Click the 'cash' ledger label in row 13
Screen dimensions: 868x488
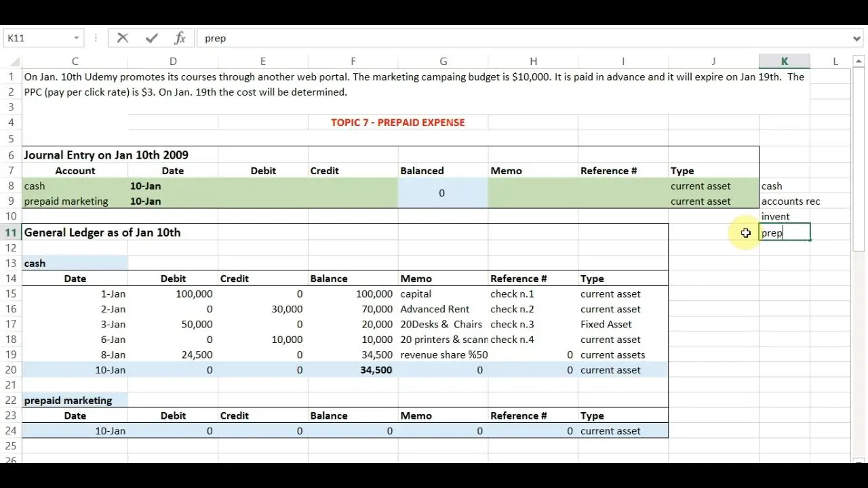pyautogui.click(x=75, y=264)
